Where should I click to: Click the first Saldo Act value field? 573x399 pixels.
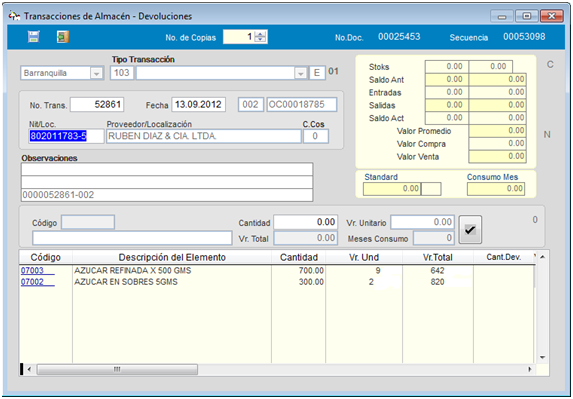pos(447,118)
